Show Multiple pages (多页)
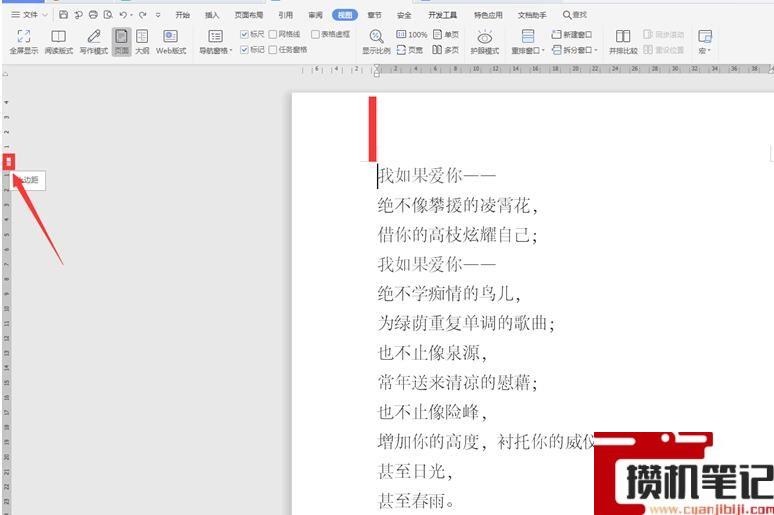 pyautogui.click(x=446, y=50)
